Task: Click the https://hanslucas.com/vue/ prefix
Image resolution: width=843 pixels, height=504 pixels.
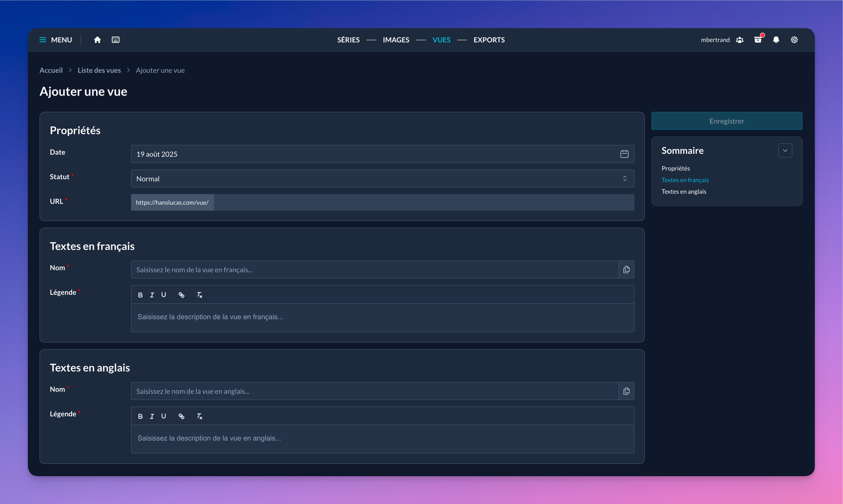Action: (172, 202)
